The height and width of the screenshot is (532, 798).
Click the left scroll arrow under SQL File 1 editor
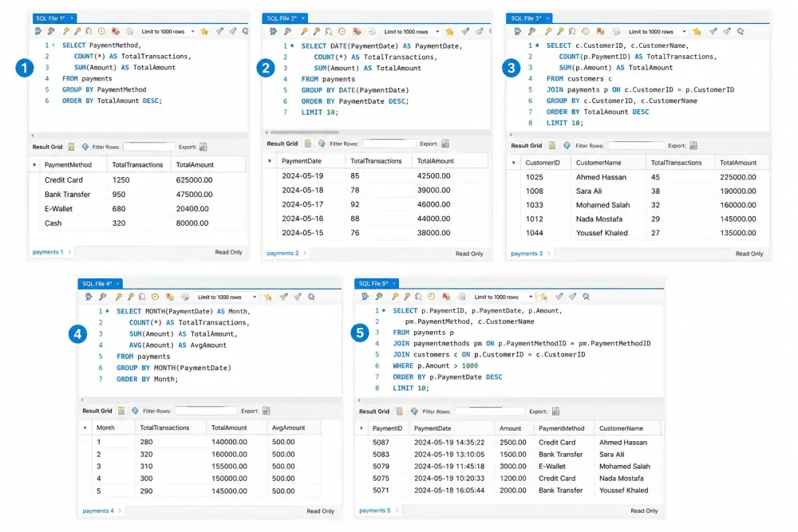(33, 136)
